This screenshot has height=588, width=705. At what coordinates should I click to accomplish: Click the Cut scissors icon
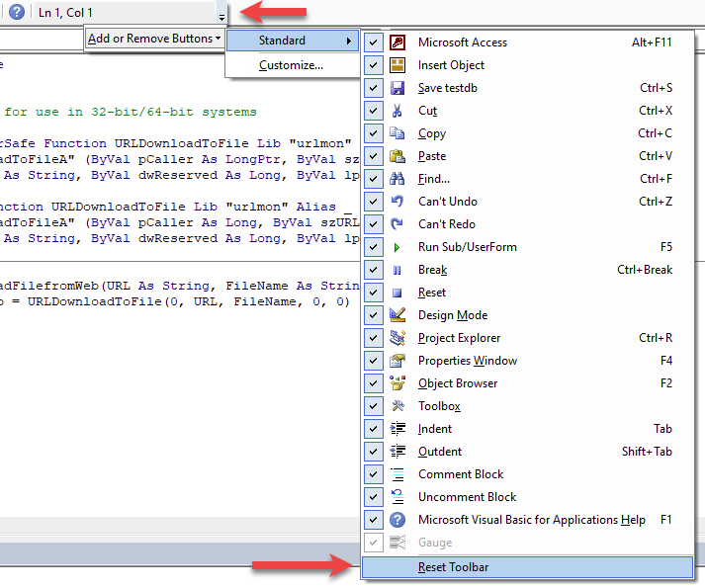tap(397, 111)
